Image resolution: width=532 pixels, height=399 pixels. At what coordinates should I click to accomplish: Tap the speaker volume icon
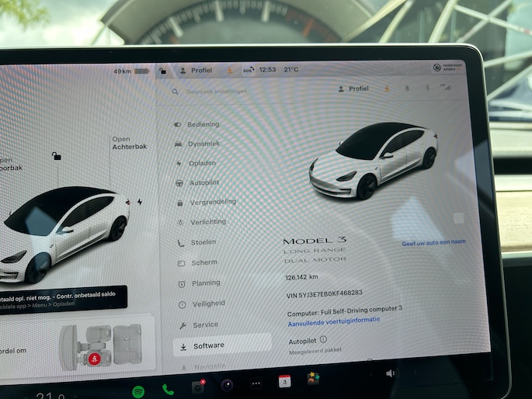click(x=390, y=373)
